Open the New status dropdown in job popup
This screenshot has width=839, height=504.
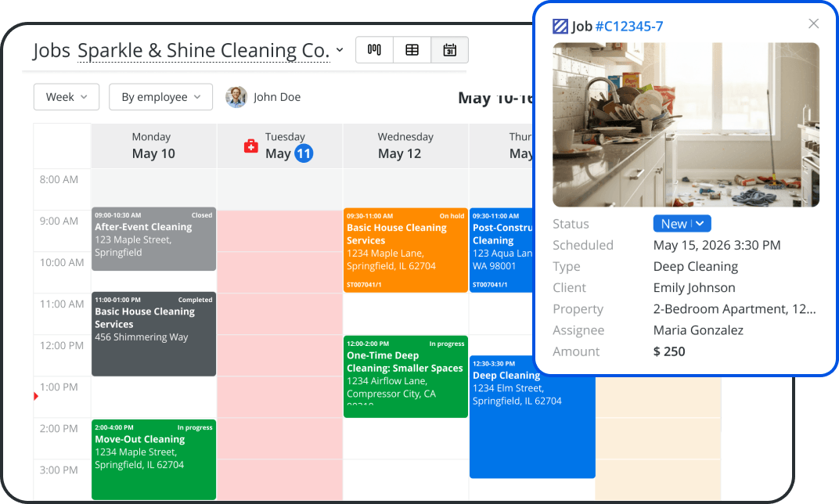(x=682, y=224)
